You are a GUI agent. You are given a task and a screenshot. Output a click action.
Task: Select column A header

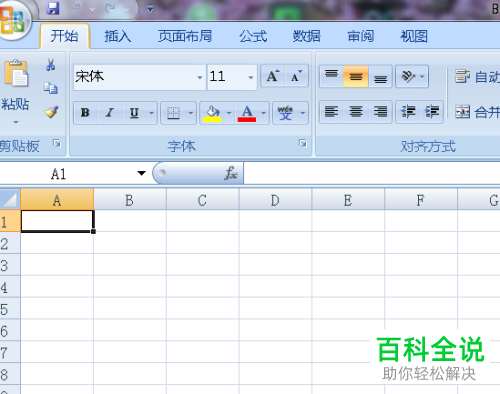click(57, 200)
